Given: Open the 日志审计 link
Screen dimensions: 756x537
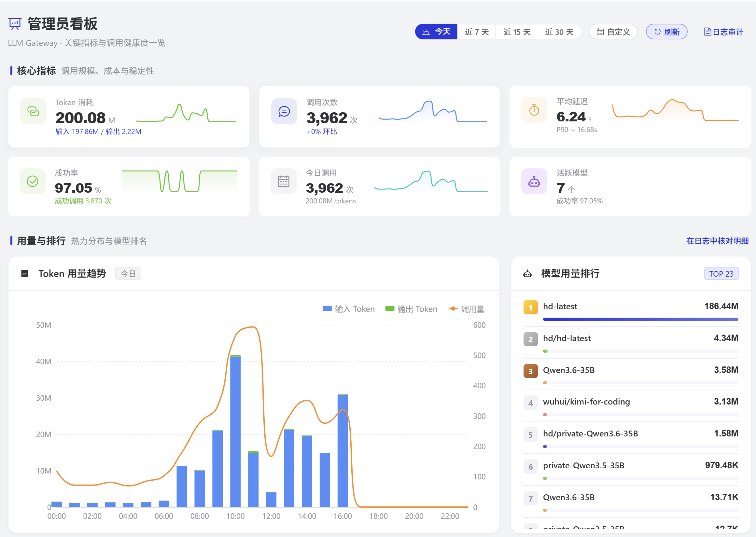Looking at the screenshot, I should pyautogui.click(x=723, y=32).
